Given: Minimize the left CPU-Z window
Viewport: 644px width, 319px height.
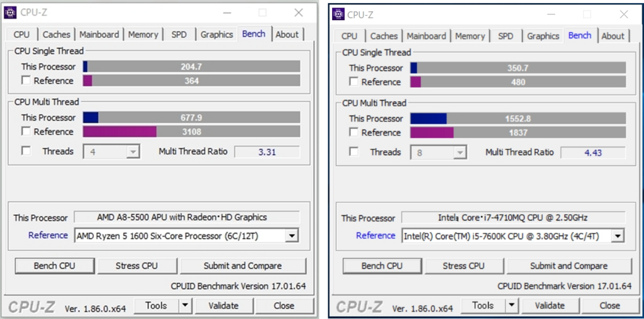Looking at the screenshot, I should (x=228, y=13).
